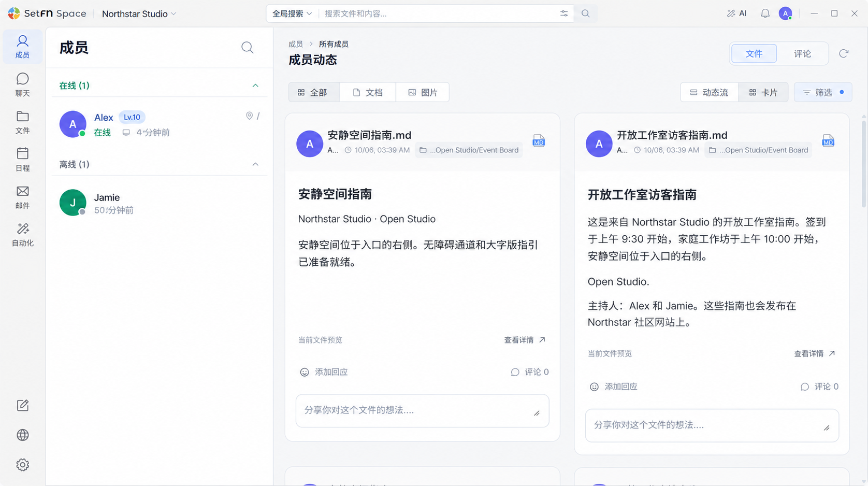Image resolution: width=868 pixels, height=486 pixels.
Task: Click the user avatar in title bar
Action: pyautogui.click(x=786, y=13)
